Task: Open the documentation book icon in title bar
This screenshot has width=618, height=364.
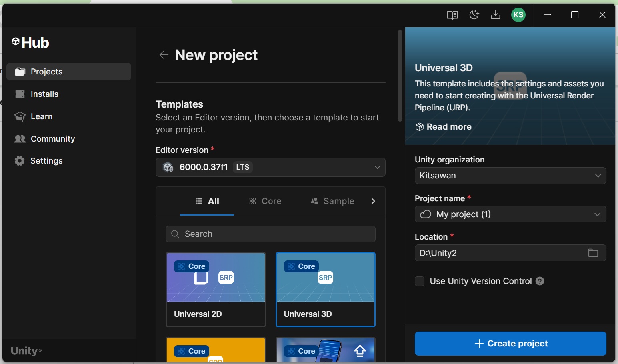Action: 452,15
